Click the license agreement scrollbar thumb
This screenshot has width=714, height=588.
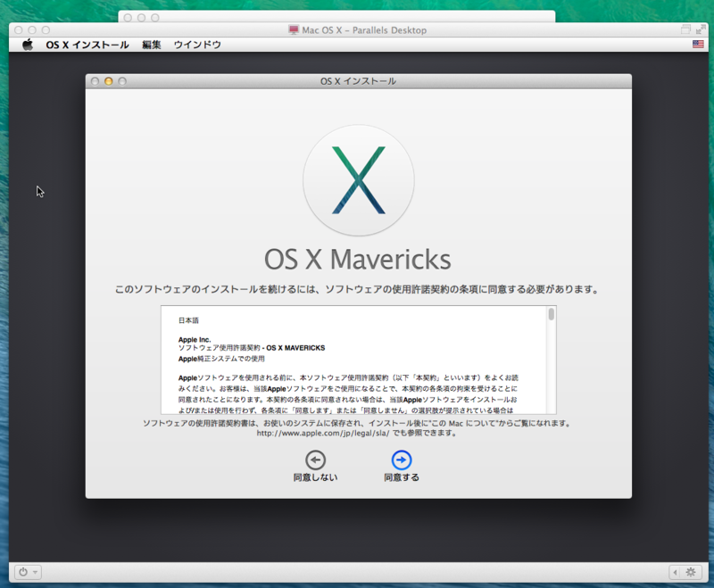(x=551, y=314)
